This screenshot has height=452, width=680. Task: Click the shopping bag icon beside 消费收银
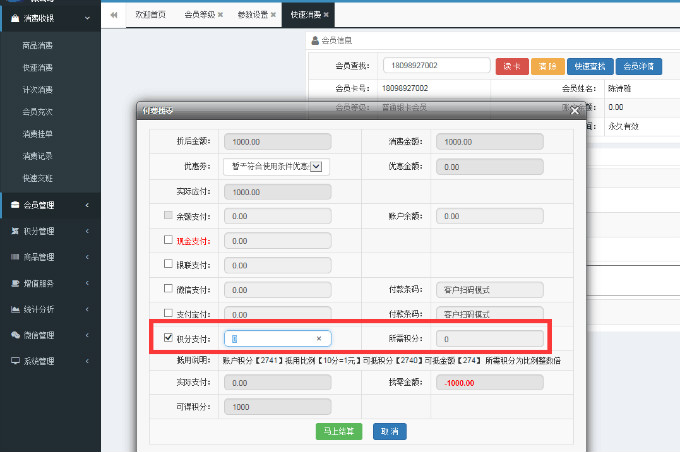15,18
